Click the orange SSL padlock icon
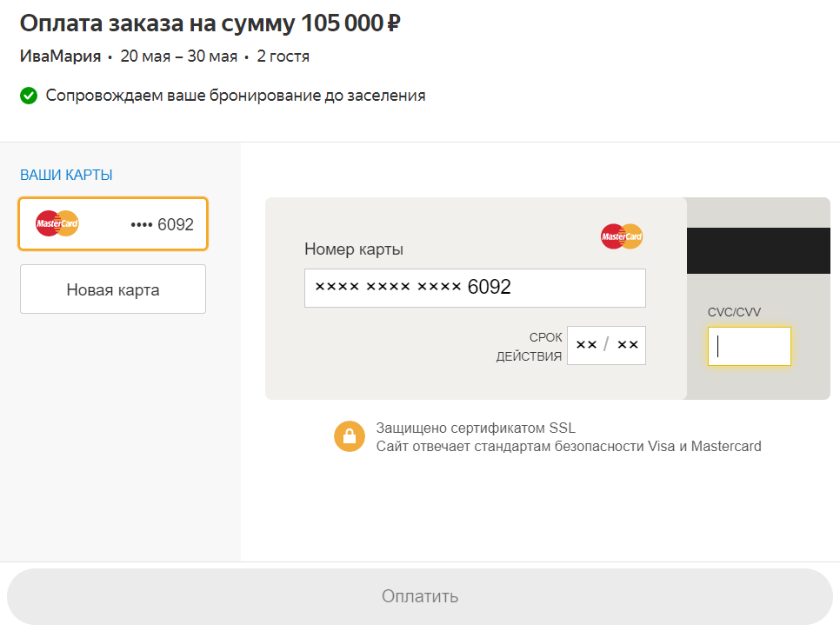Image resolution: width=840 pixels, height=631 pixels. click(350, 436)
